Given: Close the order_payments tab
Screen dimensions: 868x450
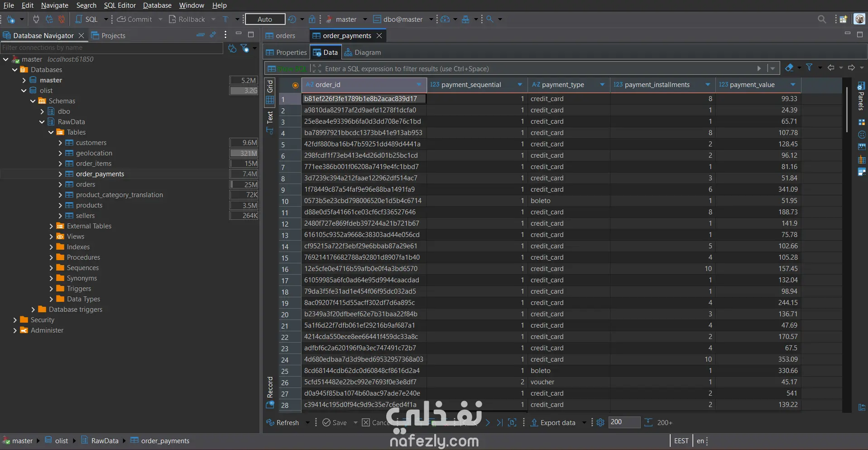Looking at the screenshot, I should pyautogui.click(x=379, y=35).
